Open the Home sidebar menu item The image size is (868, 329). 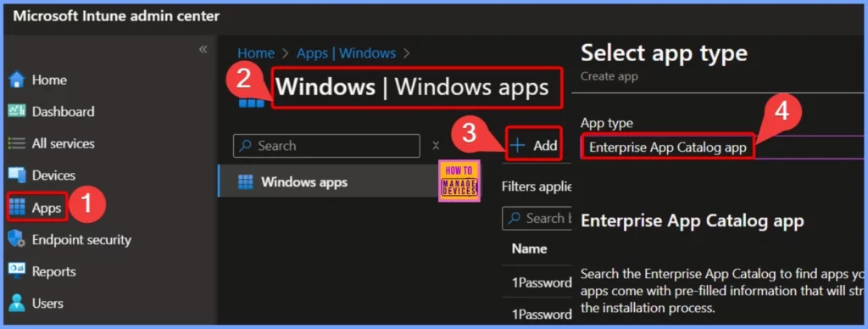(x=49, y=80)
